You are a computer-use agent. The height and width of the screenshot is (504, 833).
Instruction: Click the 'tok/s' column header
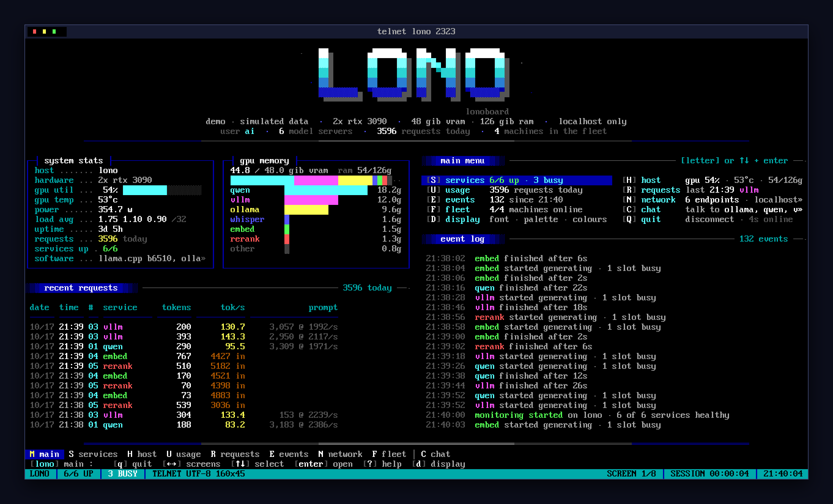click(233, 307)
